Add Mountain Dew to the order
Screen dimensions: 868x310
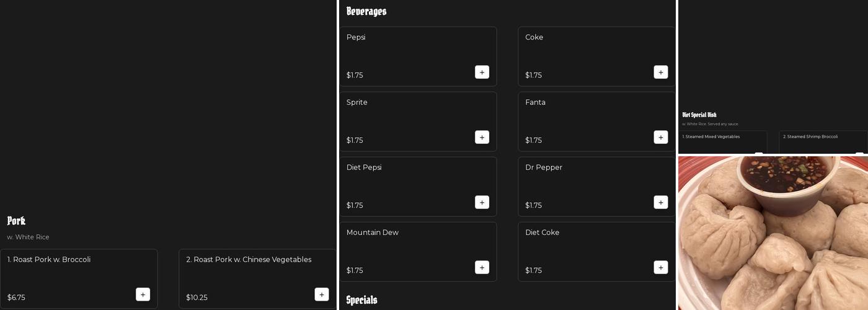pos(482,268)
